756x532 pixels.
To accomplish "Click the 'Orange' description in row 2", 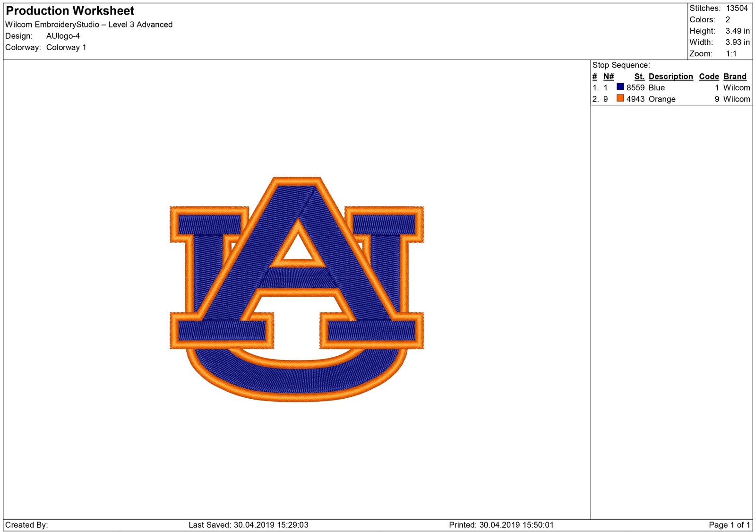I will 662,99.
